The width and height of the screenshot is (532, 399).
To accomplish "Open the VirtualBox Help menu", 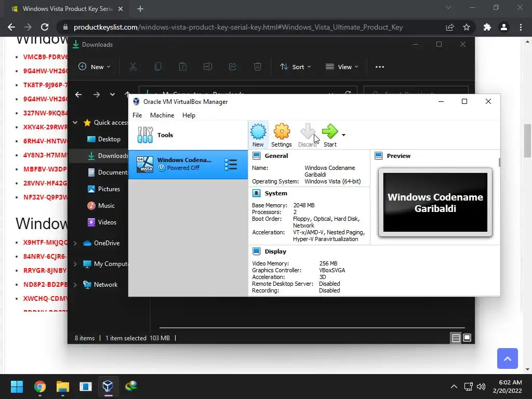I will coord(189,115).
